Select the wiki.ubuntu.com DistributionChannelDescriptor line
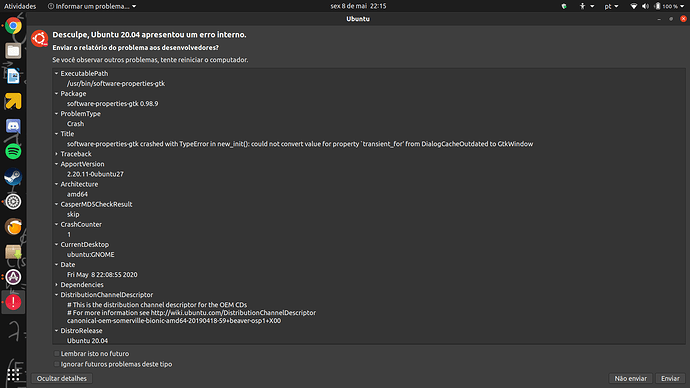 click(x=191, y=313)
